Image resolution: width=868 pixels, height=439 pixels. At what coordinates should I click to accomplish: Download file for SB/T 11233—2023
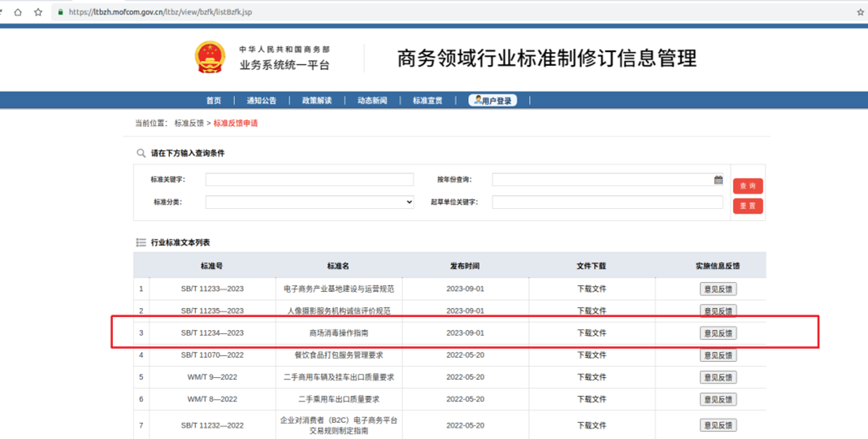[592, 289]
